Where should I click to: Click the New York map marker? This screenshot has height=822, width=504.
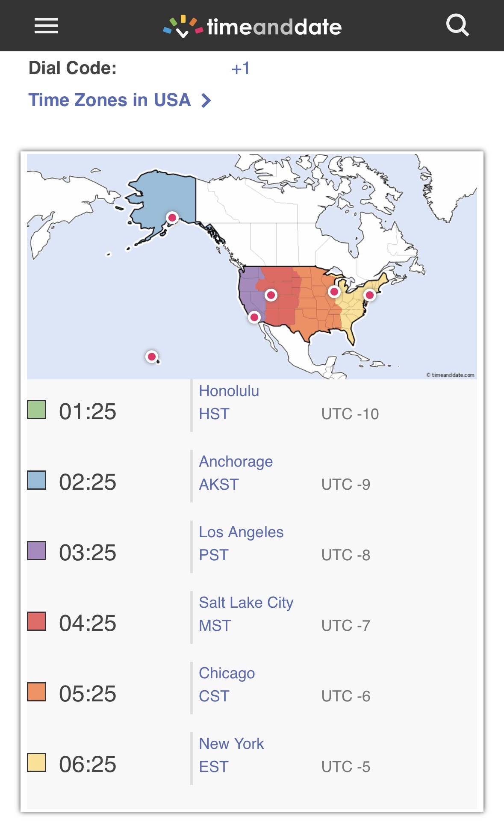[370, 295]
